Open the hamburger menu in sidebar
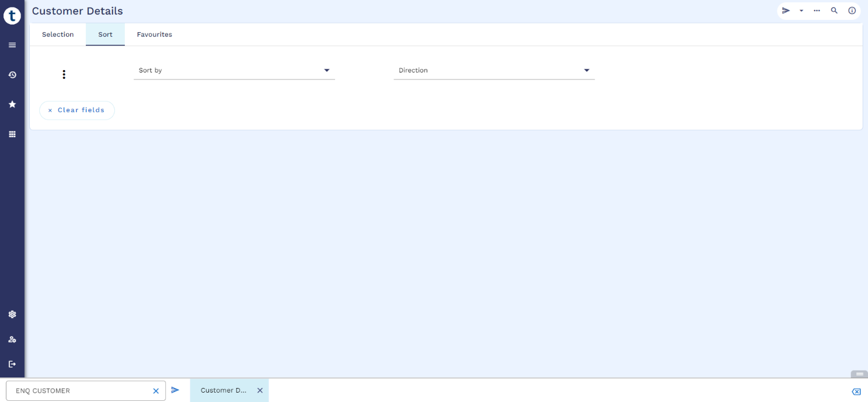Image resolution: width=868 pixels, height=402 pixels. tap(12, 45)
